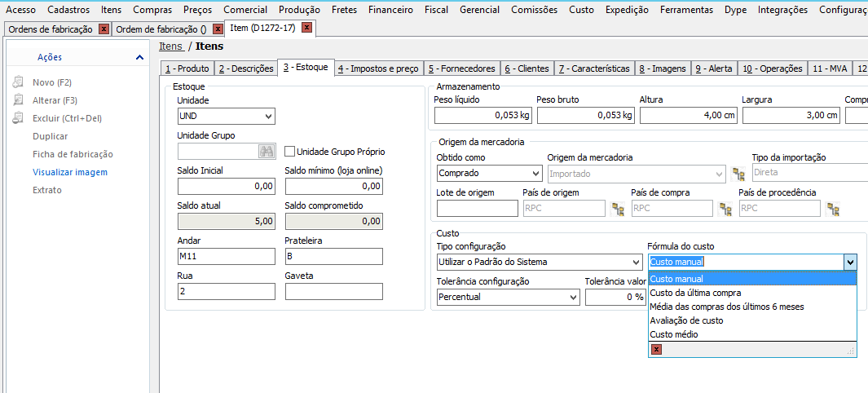Click the Novo (F2) document icon
The width and height of the screenshot is (868, 393).
18,82
